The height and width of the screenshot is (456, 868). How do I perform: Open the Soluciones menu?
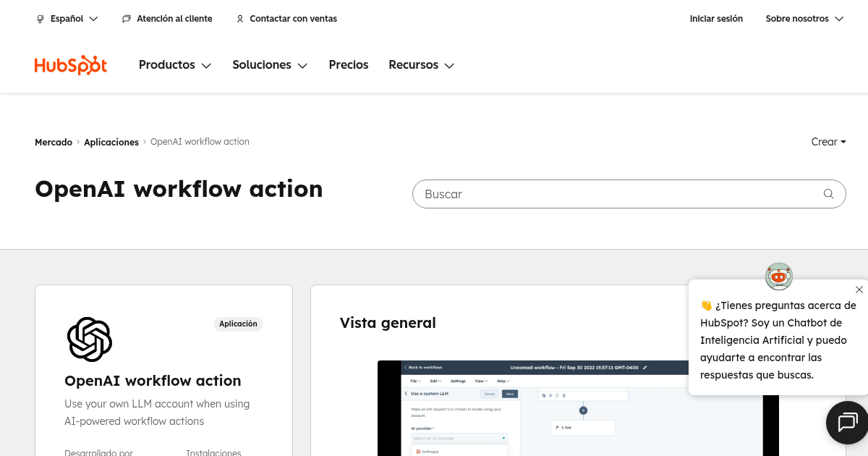pyautogui.click(x=270, y=65)
